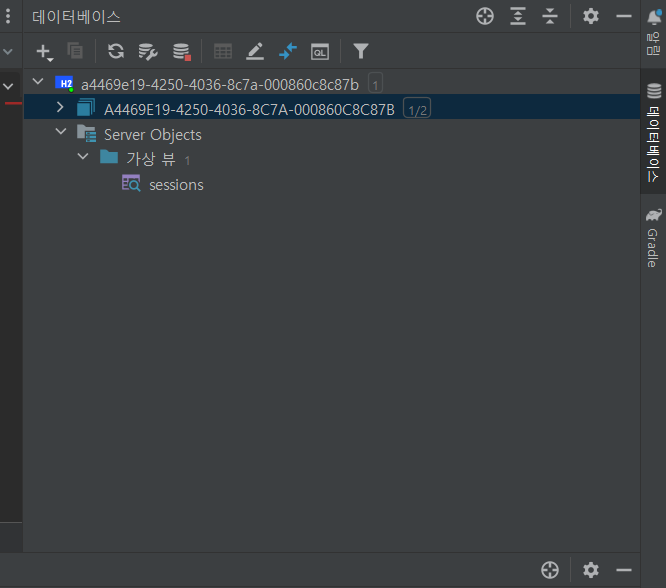Image resolution: width=666 pixels, height=588 pixels.
Task: Click the Edit Data table icon
Action: [223, 51]
